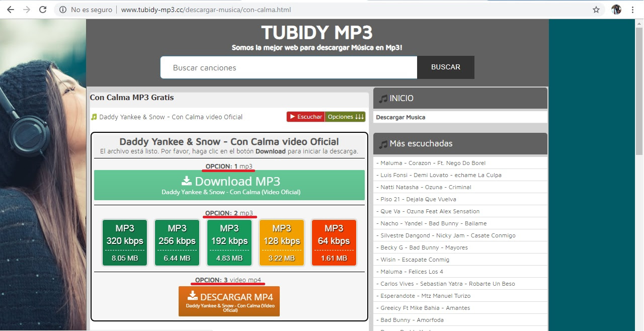Click the INICIO panel header
644x331 pixels.
(x=460, y=98)
